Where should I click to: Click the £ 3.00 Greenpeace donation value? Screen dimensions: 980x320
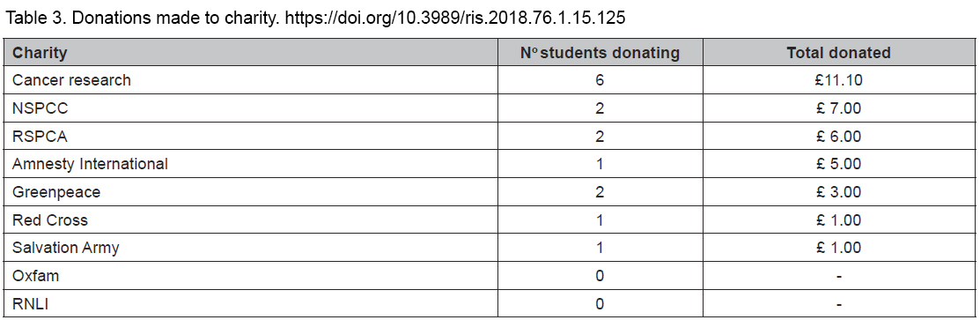point(839,192)
